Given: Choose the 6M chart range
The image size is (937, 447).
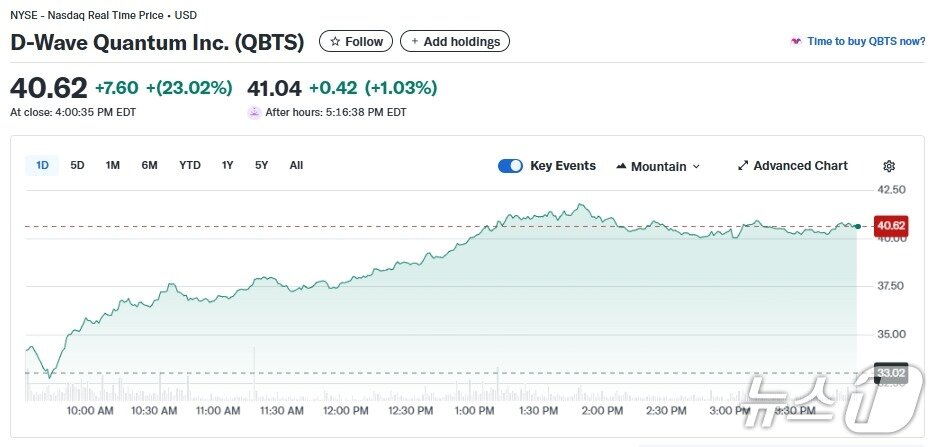Looking at the screenshot, I should [x=149, y=165].
